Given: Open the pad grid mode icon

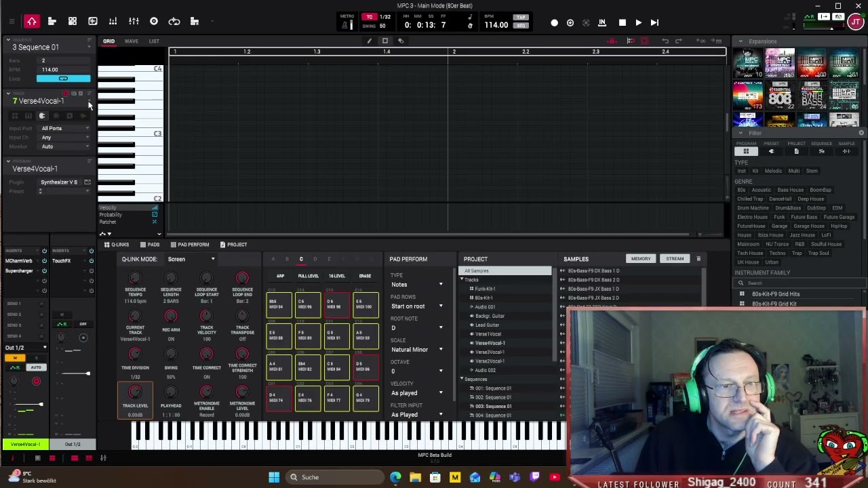Looking at the screenshot, I should [73, 22].
